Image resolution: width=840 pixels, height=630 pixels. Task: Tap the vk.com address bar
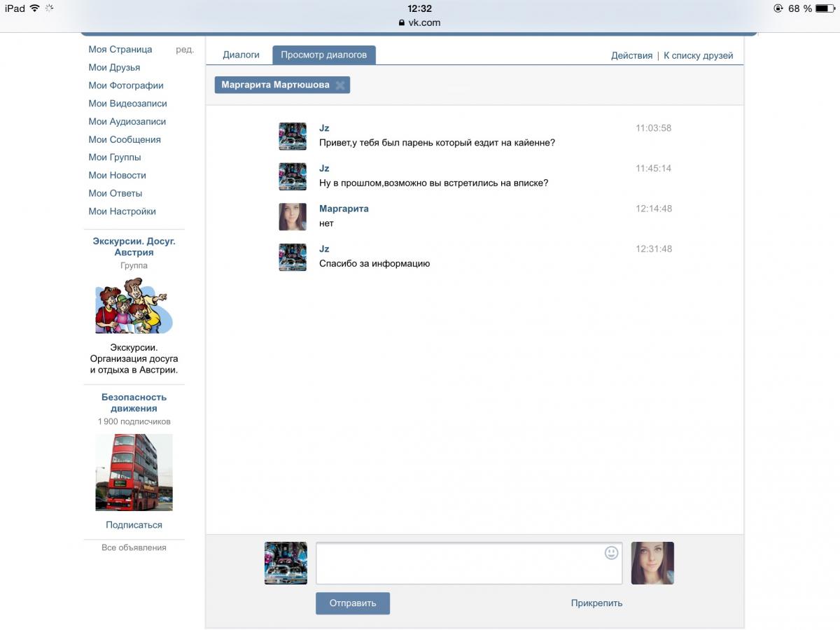[420, 22]
